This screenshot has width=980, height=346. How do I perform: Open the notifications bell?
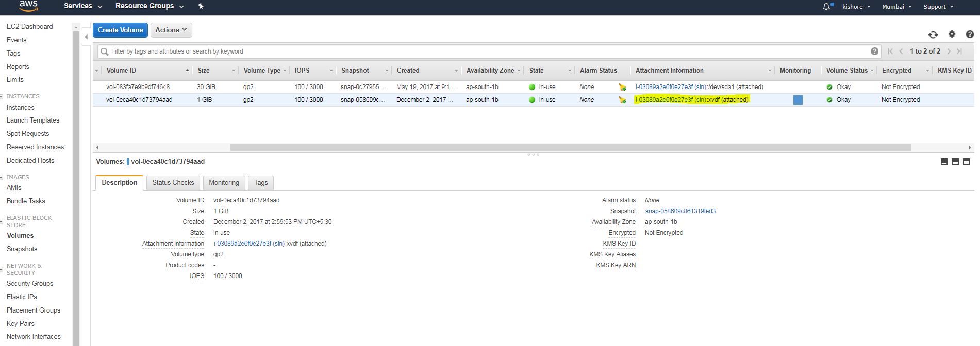tap(826, 7)
